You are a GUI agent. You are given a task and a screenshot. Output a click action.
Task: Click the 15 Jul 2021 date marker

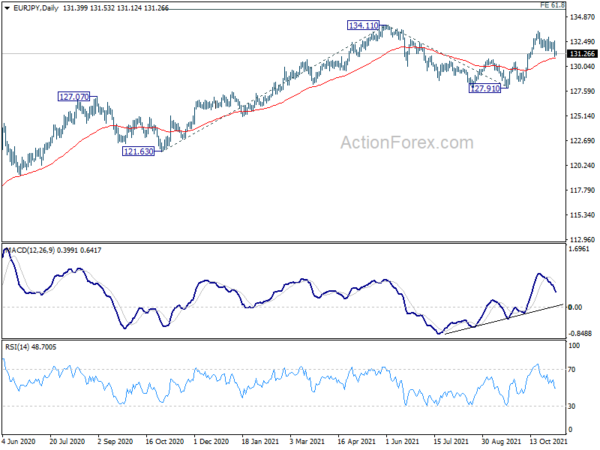pos(451,441)
